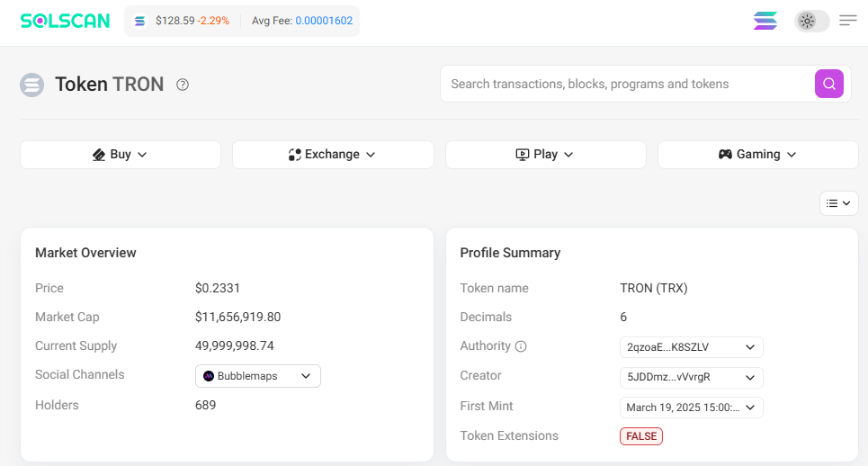Click the help icon beside Token TRON
This screenshot has height=466, width=868.
(x=183, y=85)
